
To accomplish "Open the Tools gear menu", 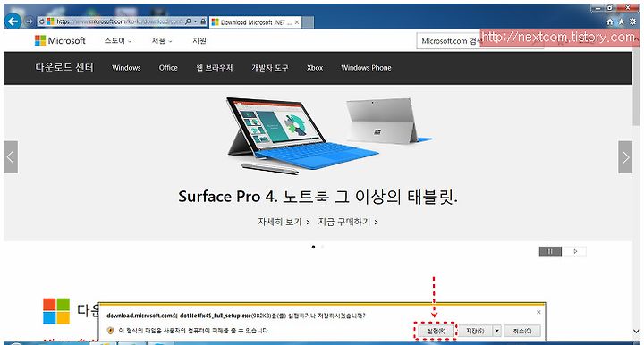I will pos(633,21).
